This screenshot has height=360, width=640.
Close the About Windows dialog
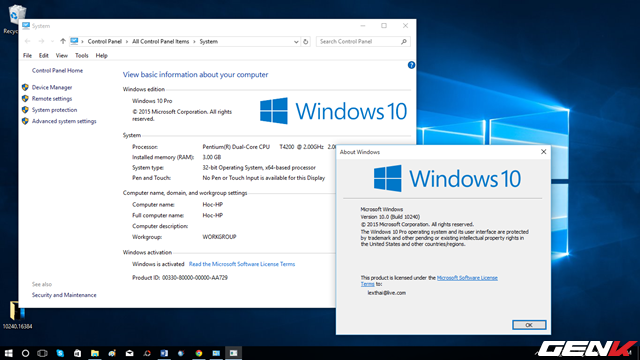[543, 152]
